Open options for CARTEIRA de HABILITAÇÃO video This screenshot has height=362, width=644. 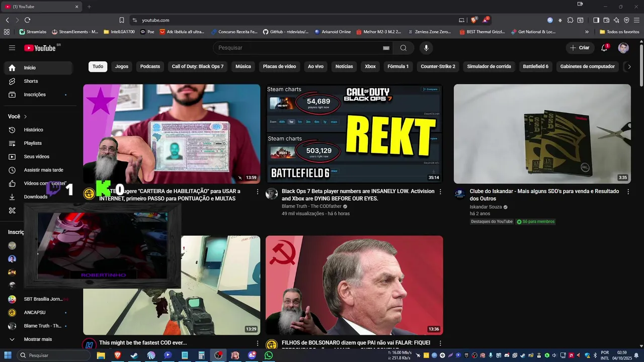pos(258,192)
